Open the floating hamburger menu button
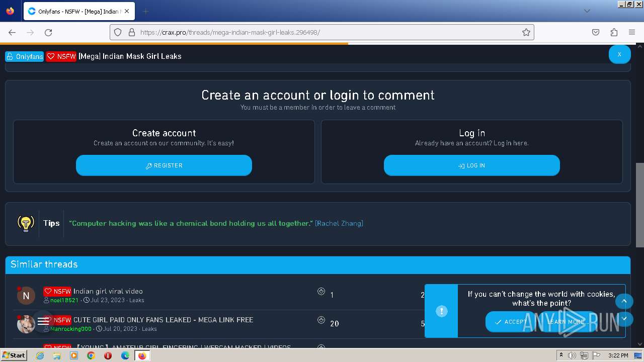The width and height of the screenshot is (644, 362). click(x=43, y=321)
